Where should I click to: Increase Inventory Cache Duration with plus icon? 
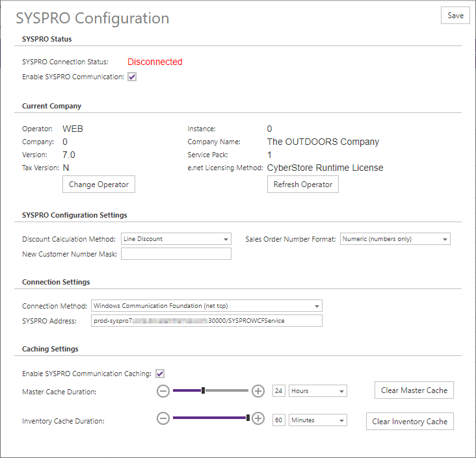coord(258,418)
